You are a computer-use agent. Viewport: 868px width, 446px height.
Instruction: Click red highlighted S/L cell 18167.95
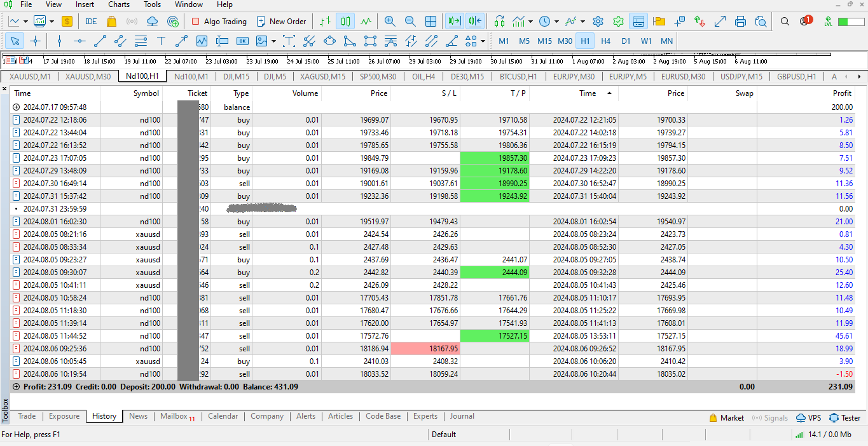point(425,349)
